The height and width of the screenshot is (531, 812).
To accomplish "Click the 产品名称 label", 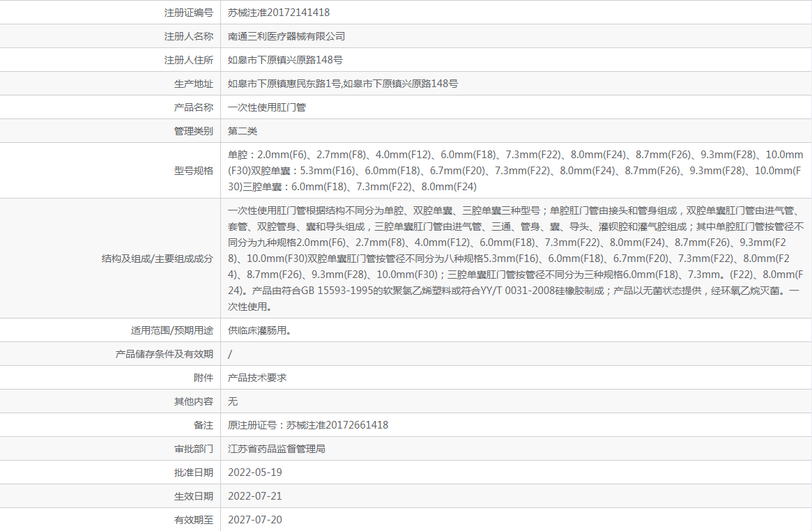I will point(194,107).
